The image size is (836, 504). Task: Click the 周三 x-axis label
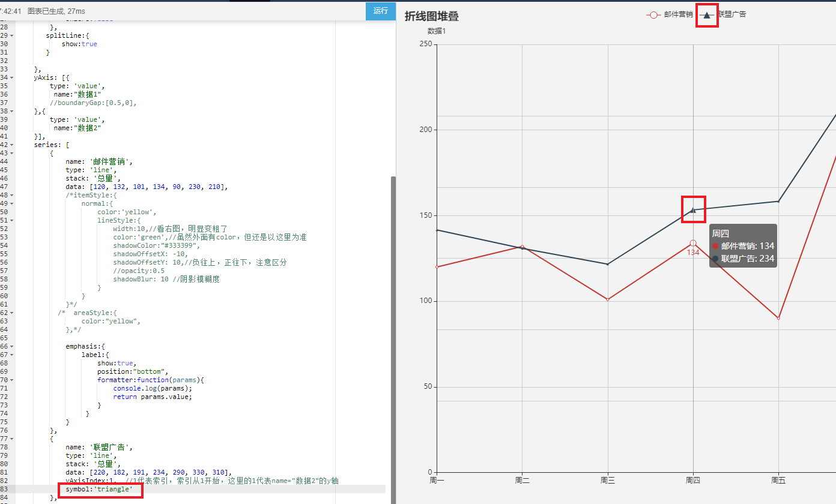[608, 481]
